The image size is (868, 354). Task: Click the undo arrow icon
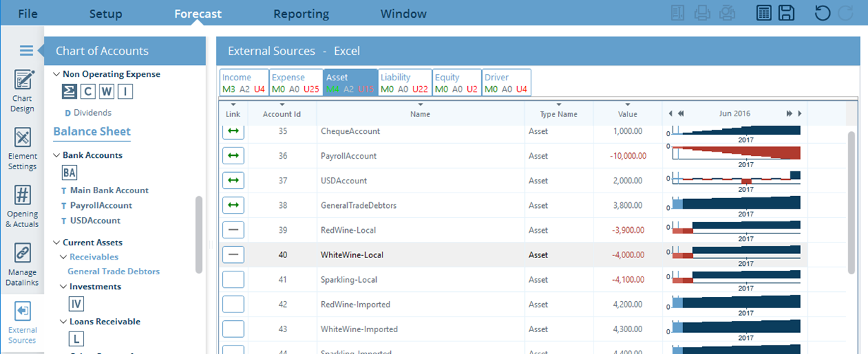pos(822,13)
